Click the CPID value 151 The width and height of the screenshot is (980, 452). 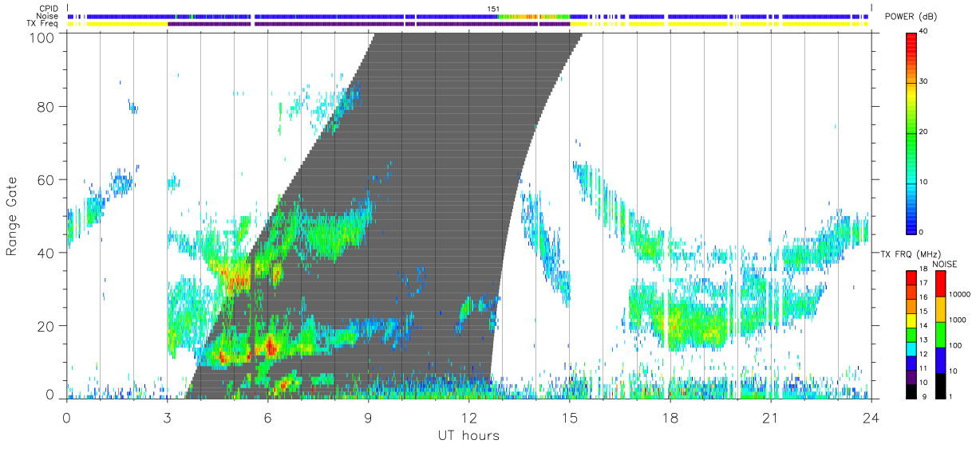click(494, 8)
